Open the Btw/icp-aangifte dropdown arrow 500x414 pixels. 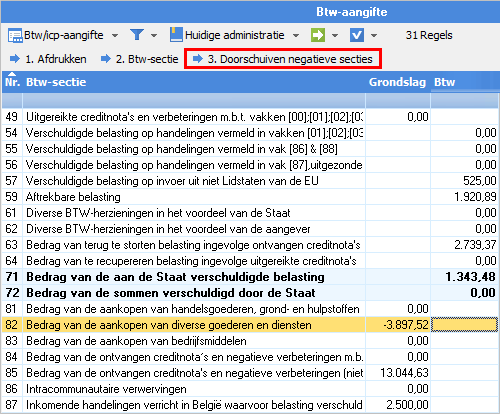tap(115, 36)
